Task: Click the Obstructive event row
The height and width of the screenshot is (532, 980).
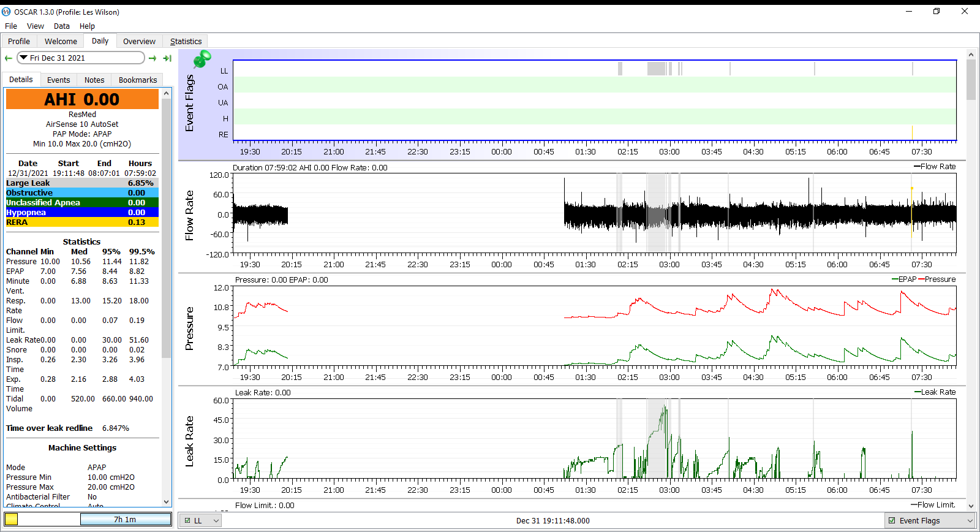Action: 82,192
